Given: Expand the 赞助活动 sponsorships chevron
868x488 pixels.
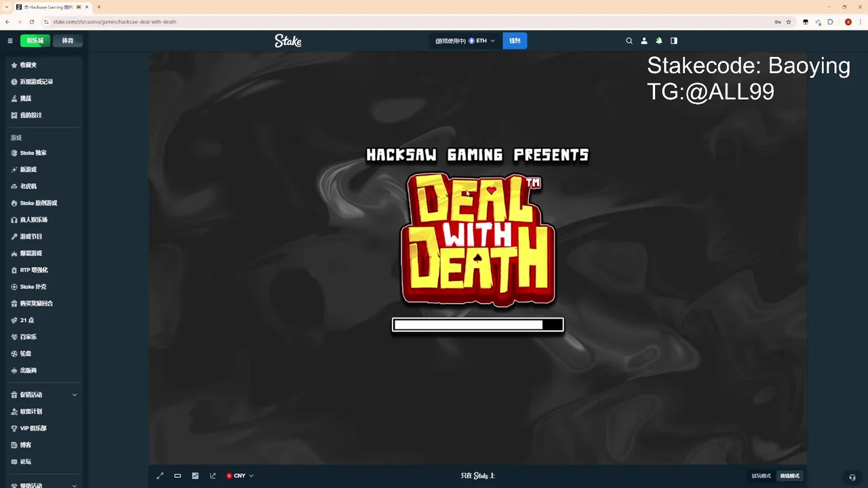Looking at the screenshot, I should click(75, 485).
